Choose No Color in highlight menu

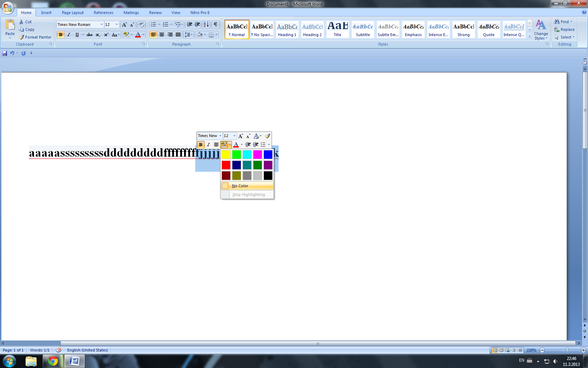tap(247, 186)
